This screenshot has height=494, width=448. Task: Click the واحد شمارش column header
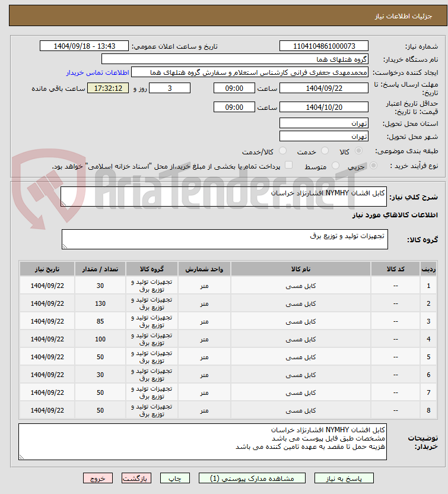204,269
